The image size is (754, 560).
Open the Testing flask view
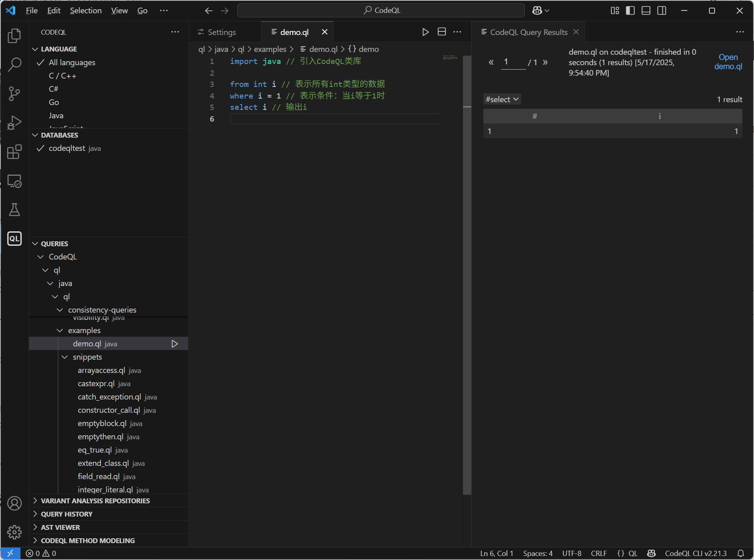point(14,210)
